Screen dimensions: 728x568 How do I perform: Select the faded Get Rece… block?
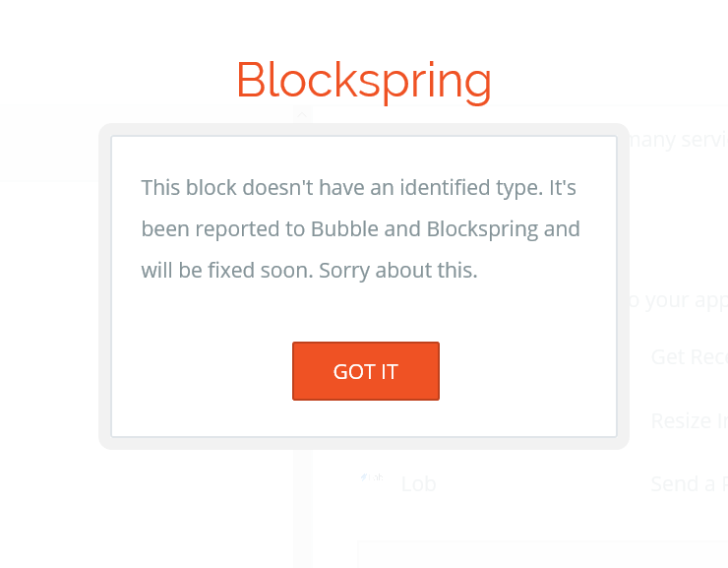point(689,357)
